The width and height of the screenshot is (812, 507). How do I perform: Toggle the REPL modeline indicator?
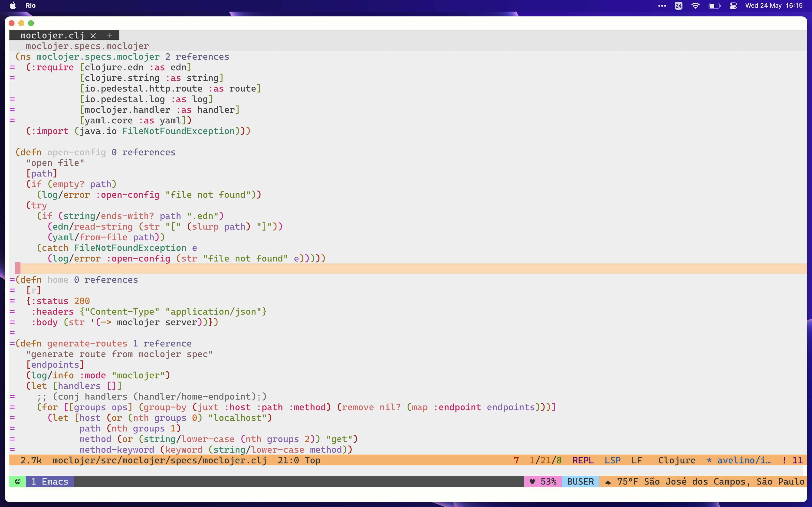click(x=583, y=460)
